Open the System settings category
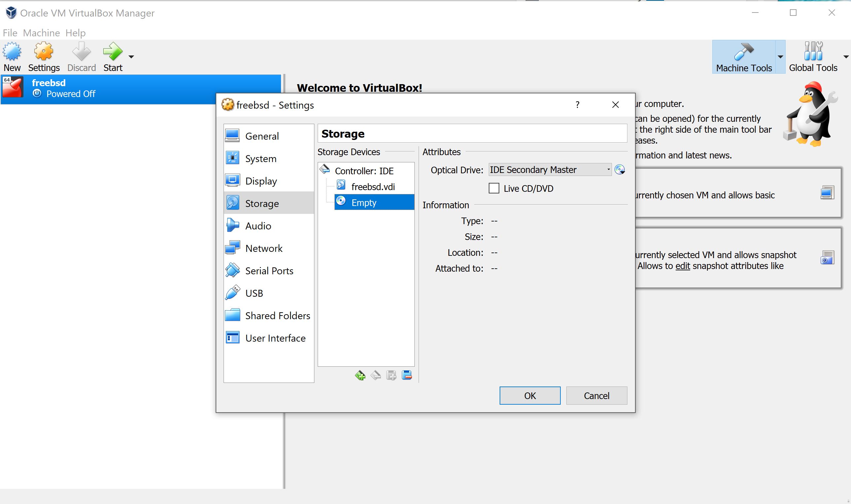The height and width of the screenshot is (504, 851). click(261, 159)
